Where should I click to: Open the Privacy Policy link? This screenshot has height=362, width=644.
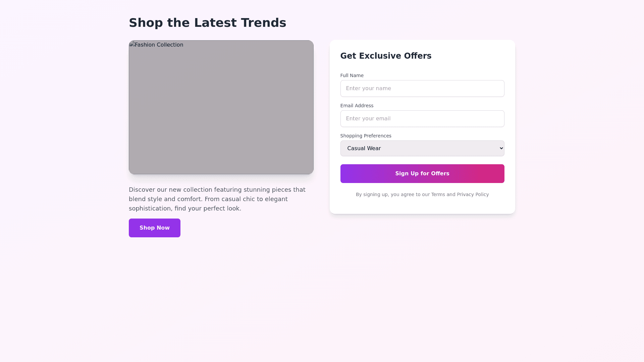pos(473,194)
